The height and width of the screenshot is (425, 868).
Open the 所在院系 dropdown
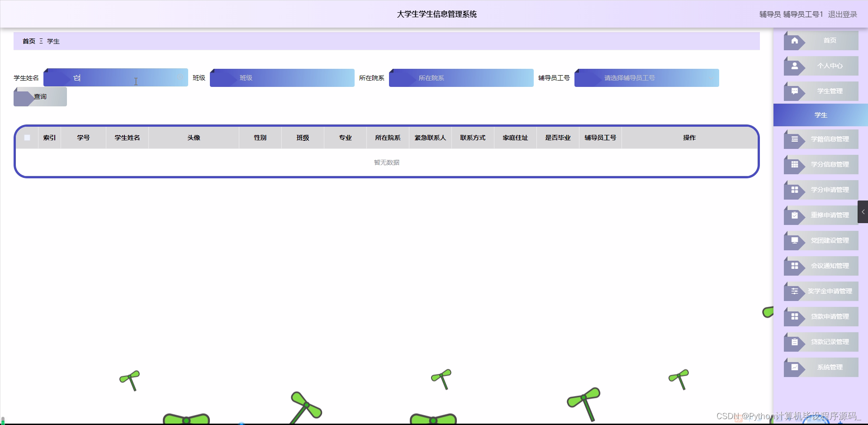(460, 77)
